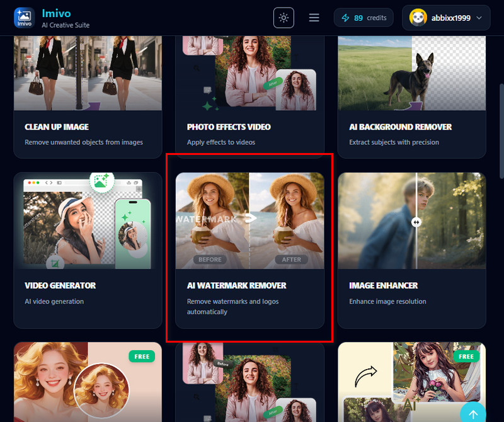
Task: Open the Image Enhancer forest thumbnail
Action: tap(412, 220)
